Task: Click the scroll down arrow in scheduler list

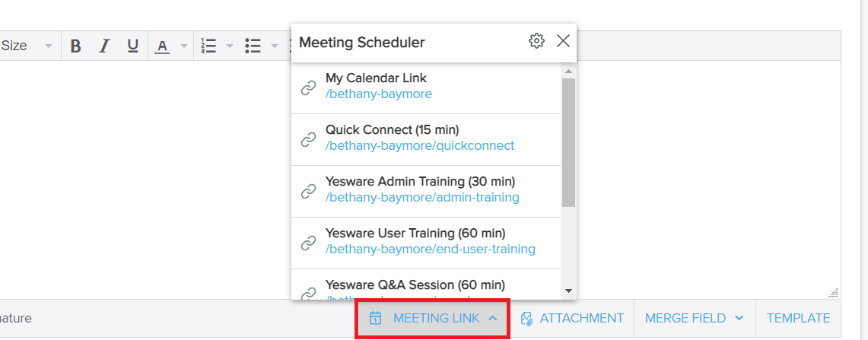Action: [568, 291]
